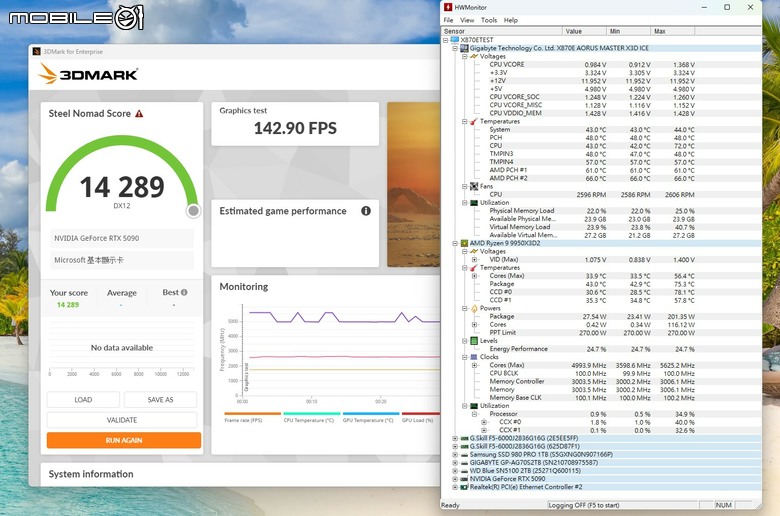
Task: Click the LOAD button in 3DMark
Action: click(x=83, y=400)
